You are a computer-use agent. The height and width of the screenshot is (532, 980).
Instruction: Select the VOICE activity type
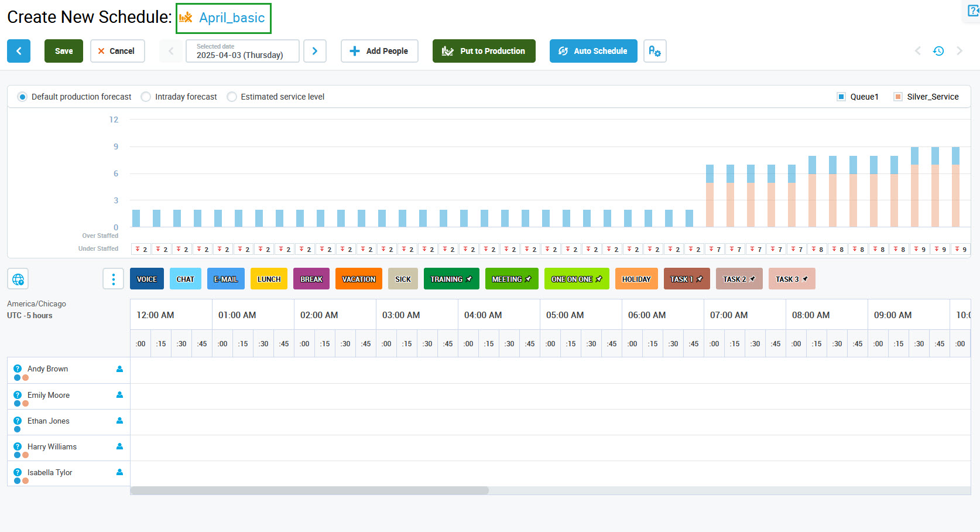pyautogui.click(x=147, y=279)
